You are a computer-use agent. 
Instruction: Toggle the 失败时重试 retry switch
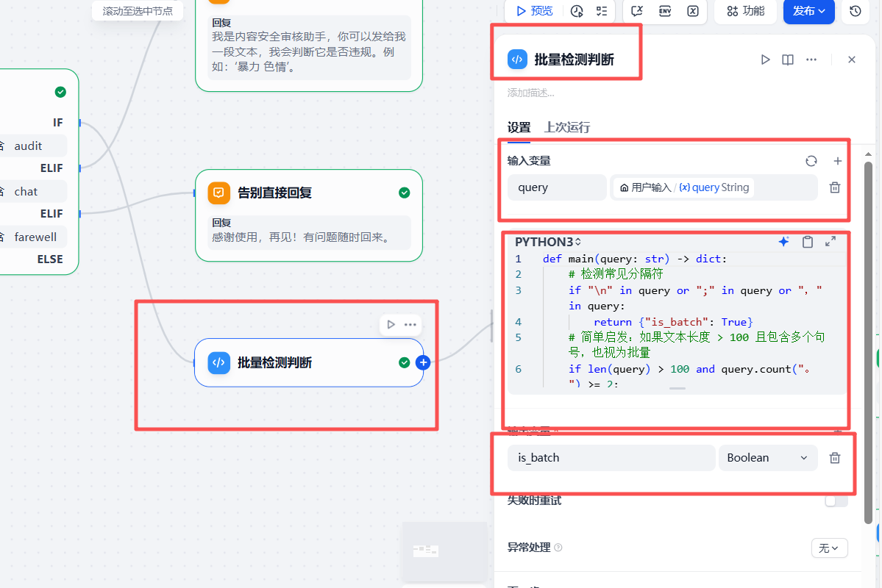[836, 501]
